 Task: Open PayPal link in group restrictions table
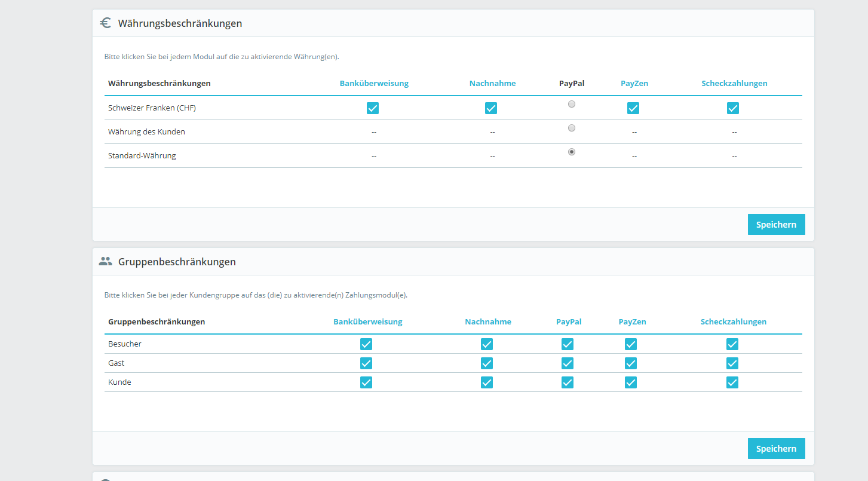[x=569, y=322]
